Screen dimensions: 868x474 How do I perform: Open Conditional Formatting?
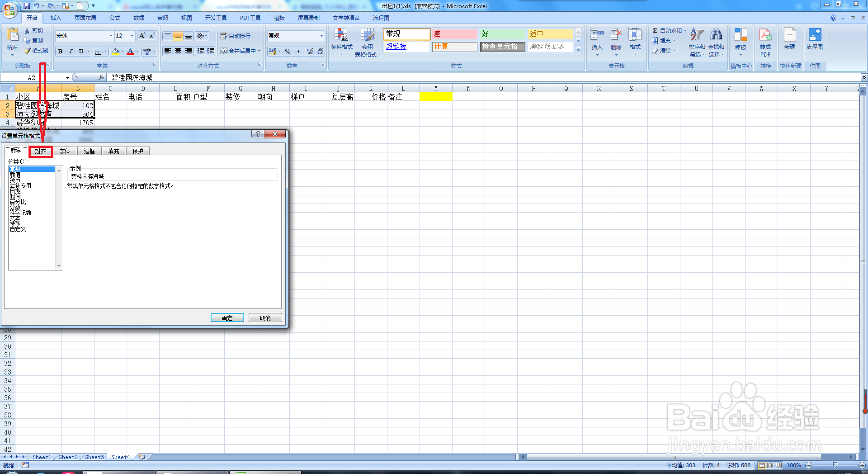click(x=341, y=42)
